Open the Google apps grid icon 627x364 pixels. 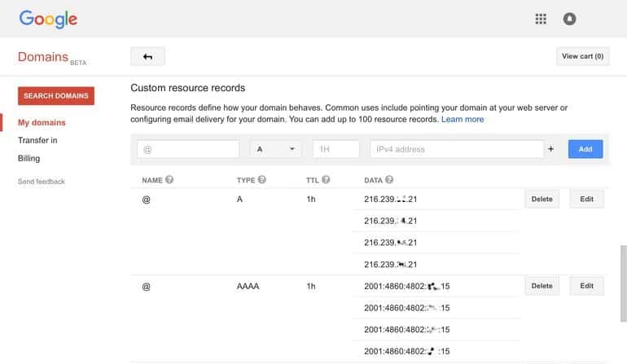[541, 19]
